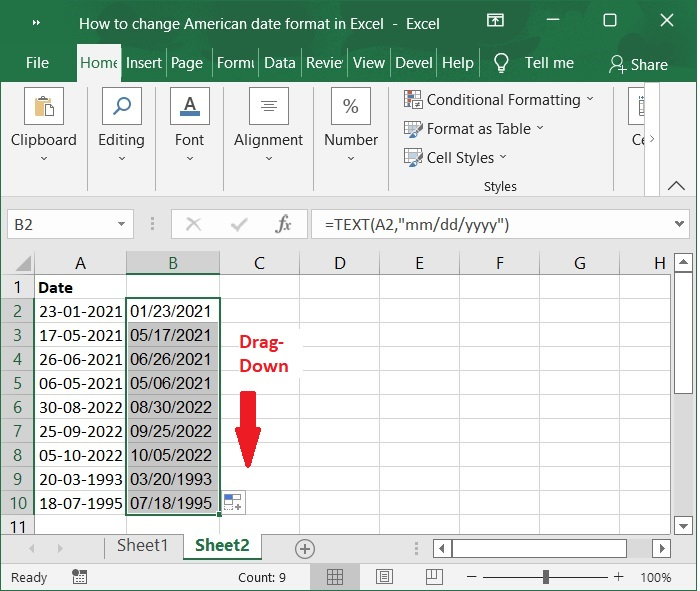Click the Share button
This screenshot has height=591, width=700.
pos(639,65)
